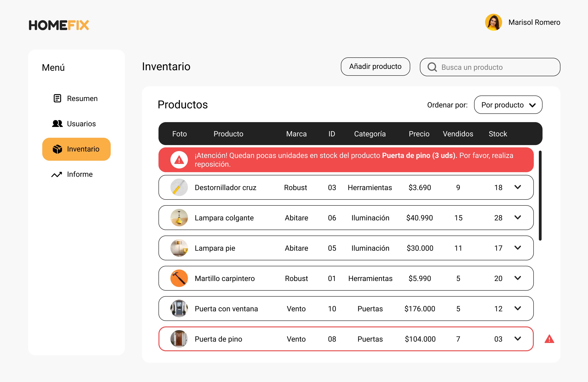
Task: Expand the Lampara colgante row details
Action: 517,218
